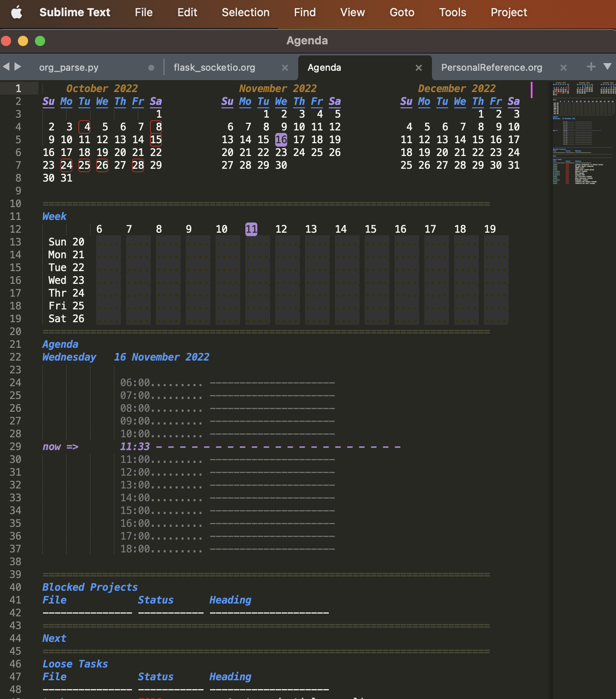
Task: Open the tab list dropdown arrow
Action: (607, 66)
